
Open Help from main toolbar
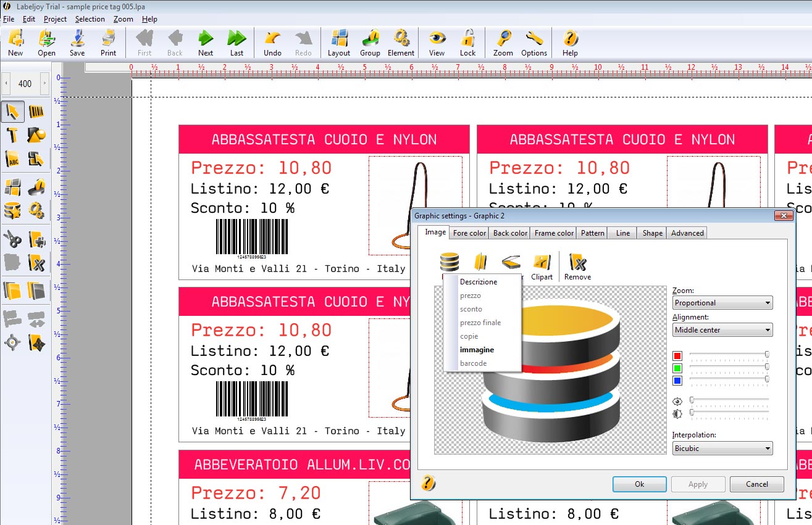(x=570, y=43)
